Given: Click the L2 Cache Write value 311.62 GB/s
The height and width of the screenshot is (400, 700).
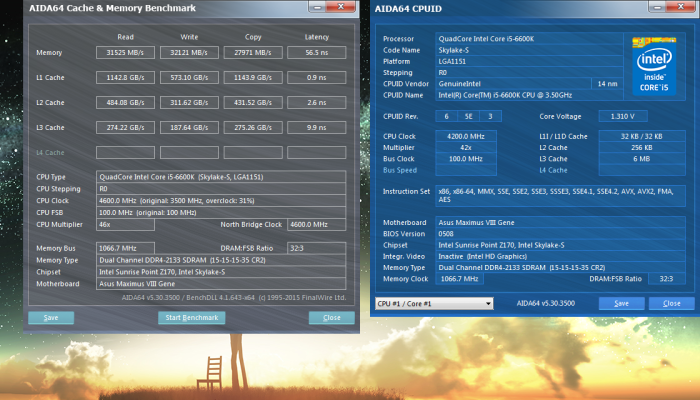Looking at the screenshot, I should 189,103.
